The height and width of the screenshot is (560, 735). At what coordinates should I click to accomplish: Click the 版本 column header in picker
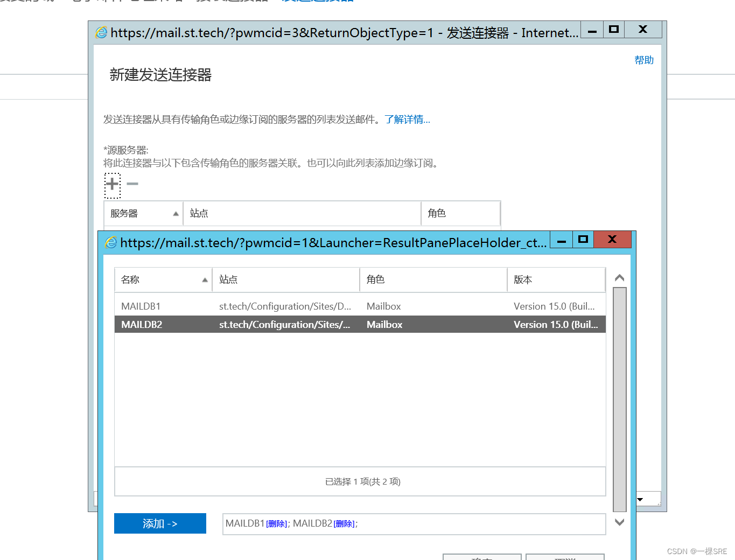(556, 279)
